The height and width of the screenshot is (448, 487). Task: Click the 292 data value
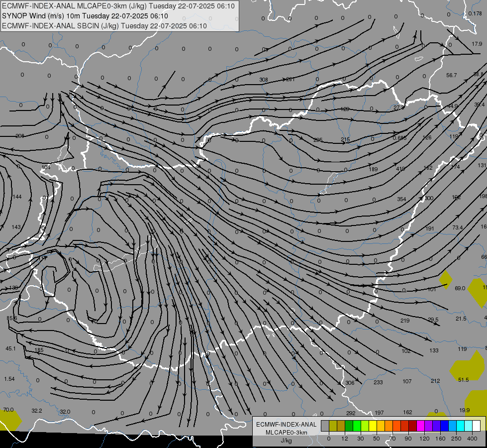[x=351, y=413]
